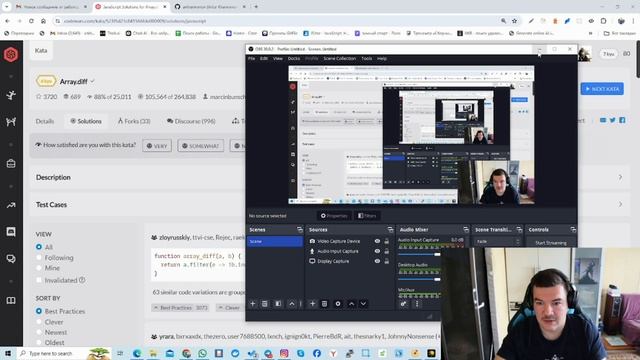
Task: Click Start Streaming in OBS Controls
Action: 551,243
